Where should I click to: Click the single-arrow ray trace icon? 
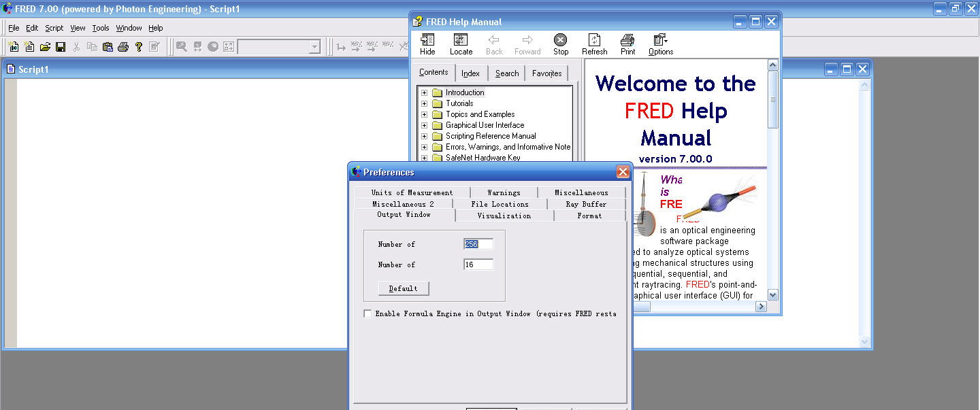(341, 47)
